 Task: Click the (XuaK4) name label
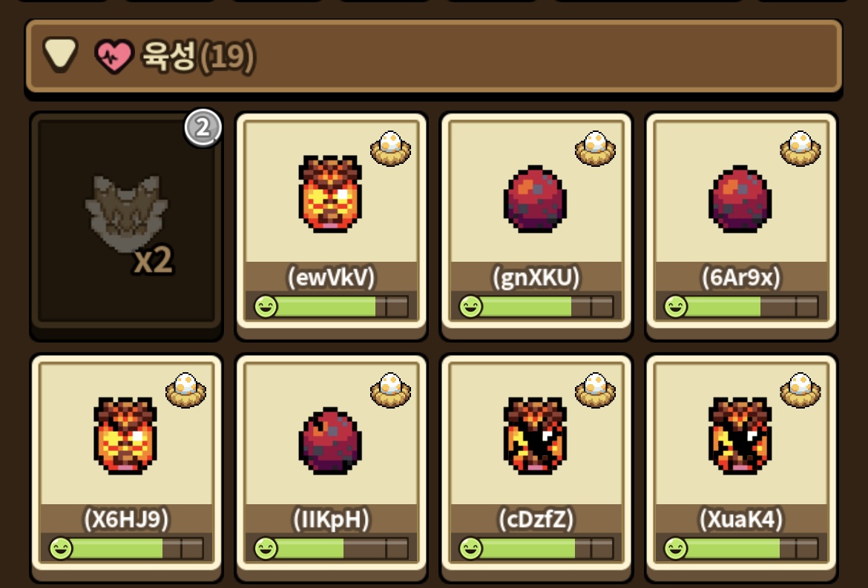740,519
